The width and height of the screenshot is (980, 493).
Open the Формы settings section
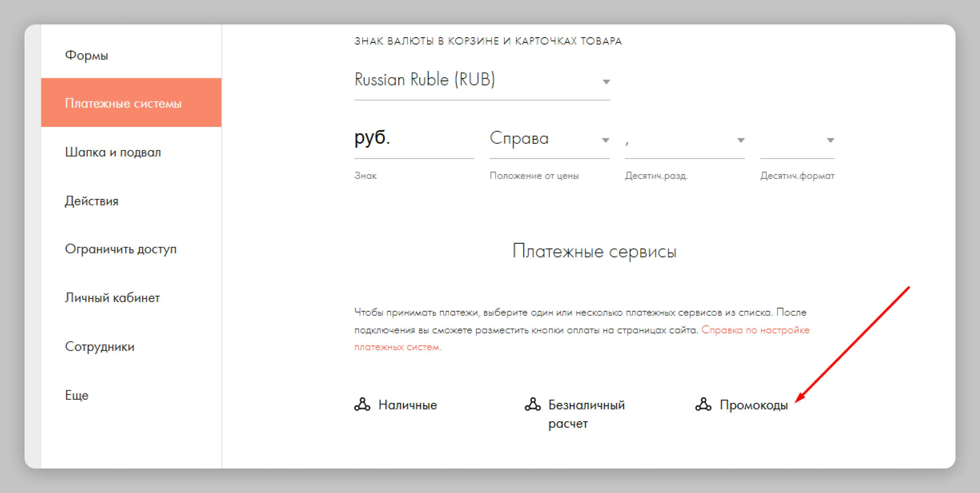click(x=87, y=55)
